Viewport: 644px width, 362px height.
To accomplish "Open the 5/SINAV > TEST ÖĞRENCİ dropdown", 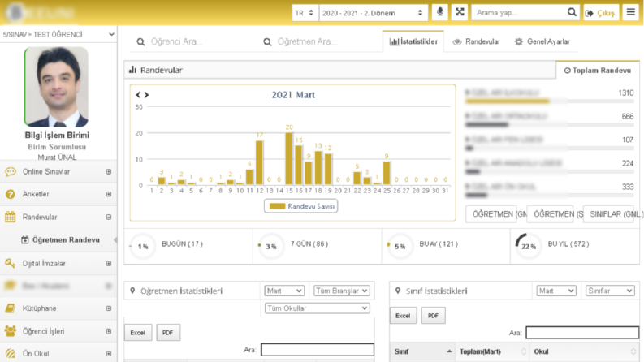I will [x=58, y=34].
